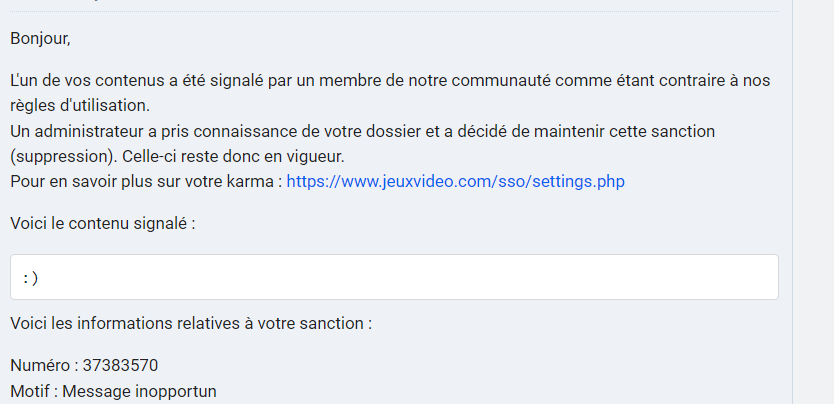The width and height of the screenshot is (834, 404).
Task: Click the word "karma"
Action: point(249,182)
